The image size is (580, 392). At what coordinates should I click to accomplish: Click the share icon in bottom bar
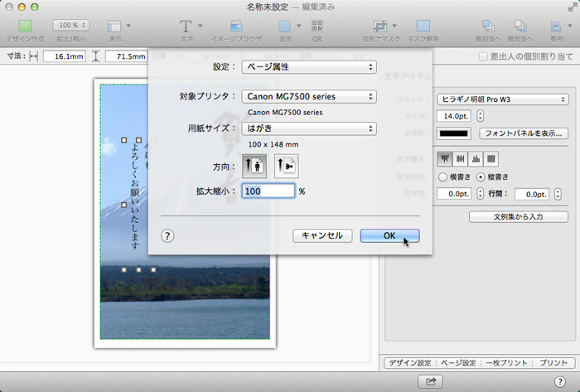431,380
